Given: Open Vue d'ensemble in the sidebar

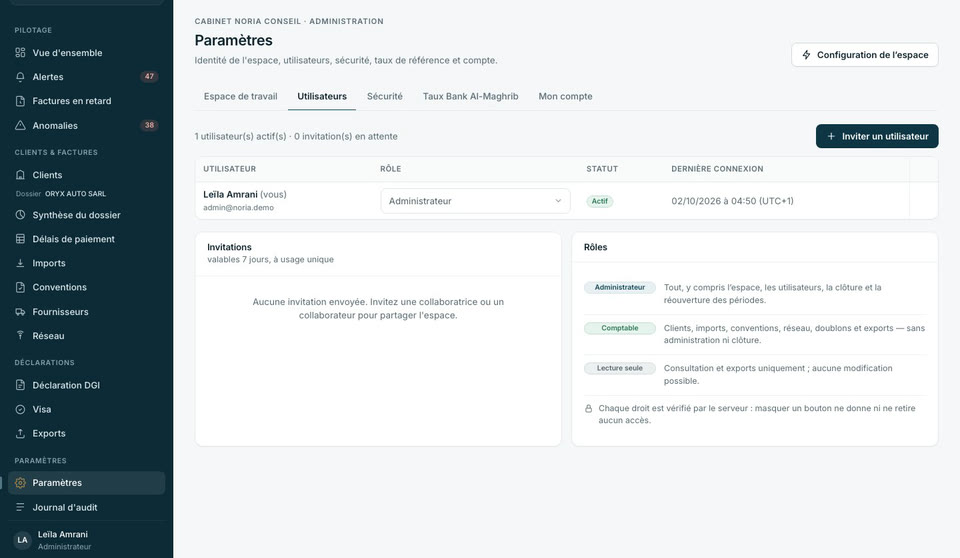Looking at the screenshot, I should pos(86,53).
